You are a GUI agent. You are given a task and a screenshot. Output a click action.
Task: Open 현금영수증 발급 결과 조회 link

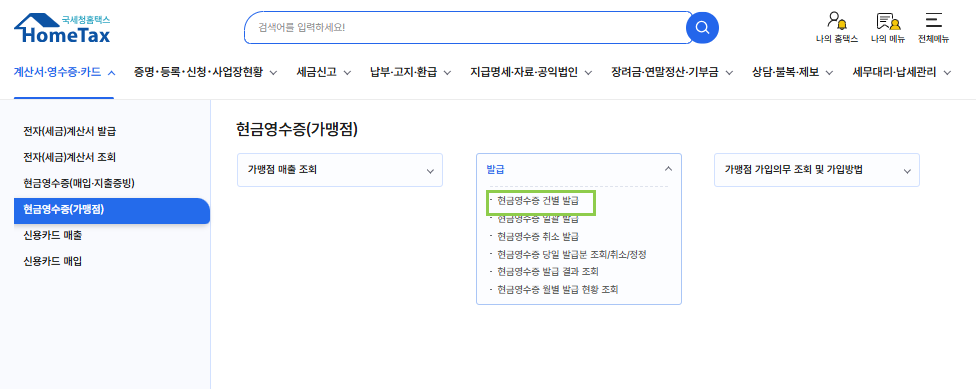coord(548,272)
